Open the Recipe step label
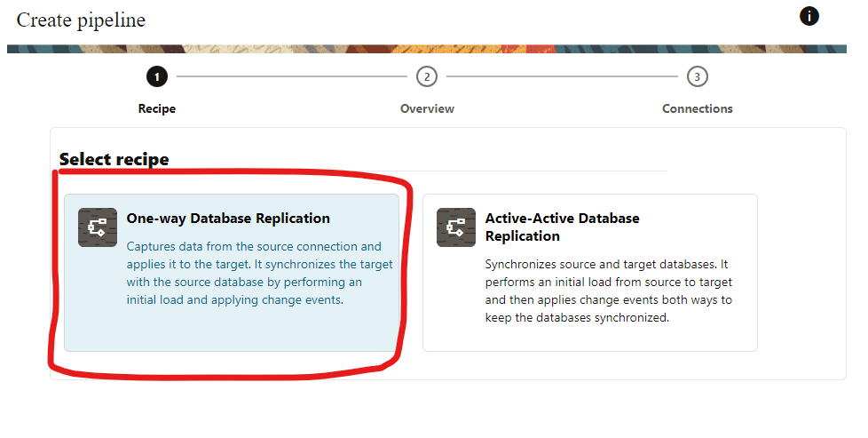 point(157,108)
